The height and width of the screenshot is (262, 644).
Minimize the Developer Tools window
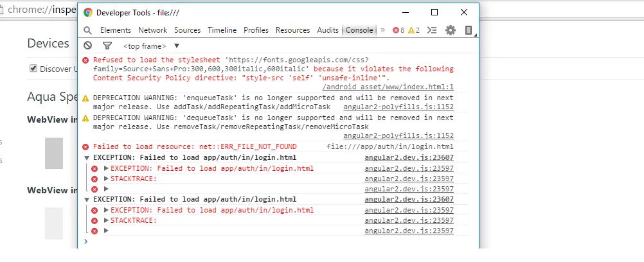coord(405,12)
